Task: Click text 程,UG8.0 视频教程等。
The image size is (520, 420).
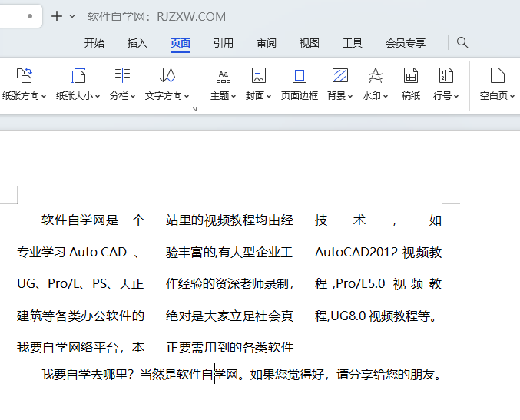Action: coord(376,316)
